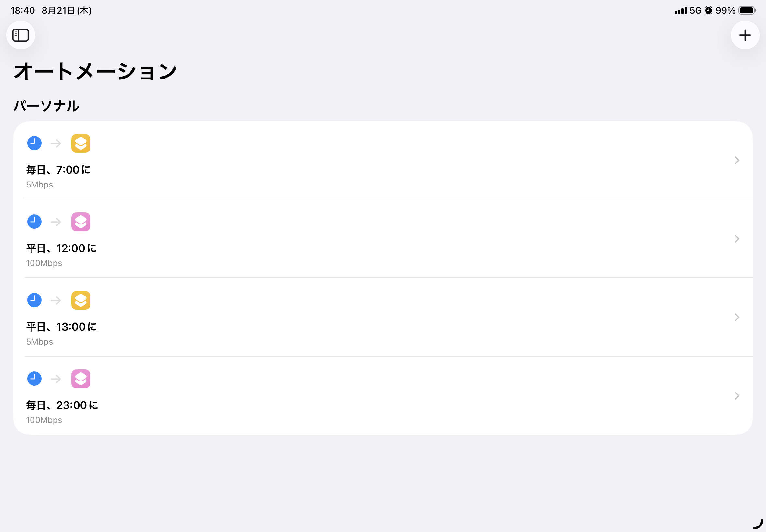This screenshot has width=766, height=532.
Task: Click the yellow shortcut icon for 13:00 automation
Action: [81, 300]
